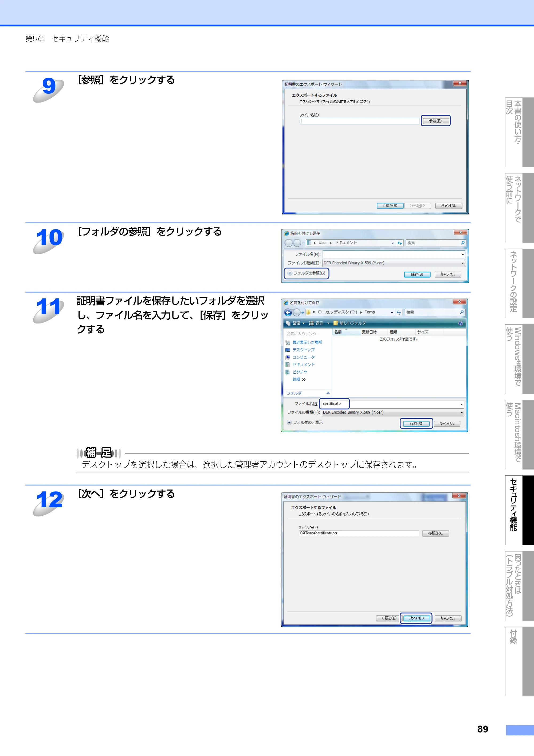Click the forward arrow in the Temp folder save dialog
Viewport: 534px width, 756px height.
[x=297, y=312]
